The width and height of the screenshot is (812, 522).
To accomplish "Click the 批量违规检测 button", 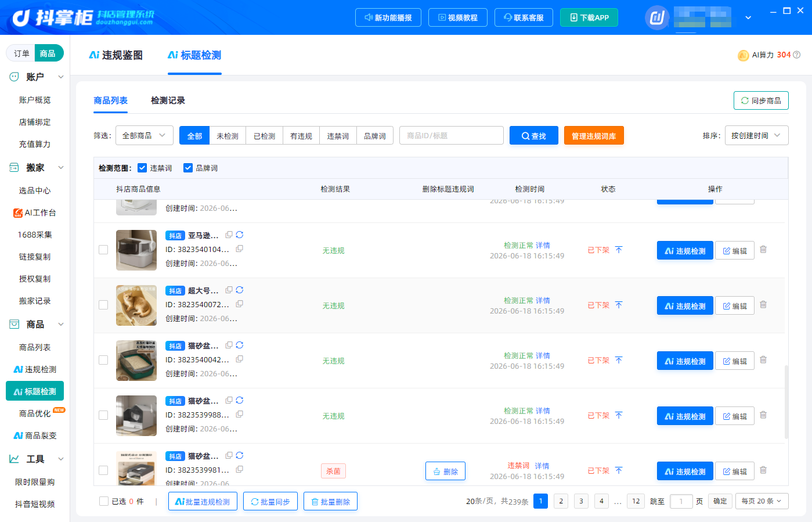I will pos(203,501).
